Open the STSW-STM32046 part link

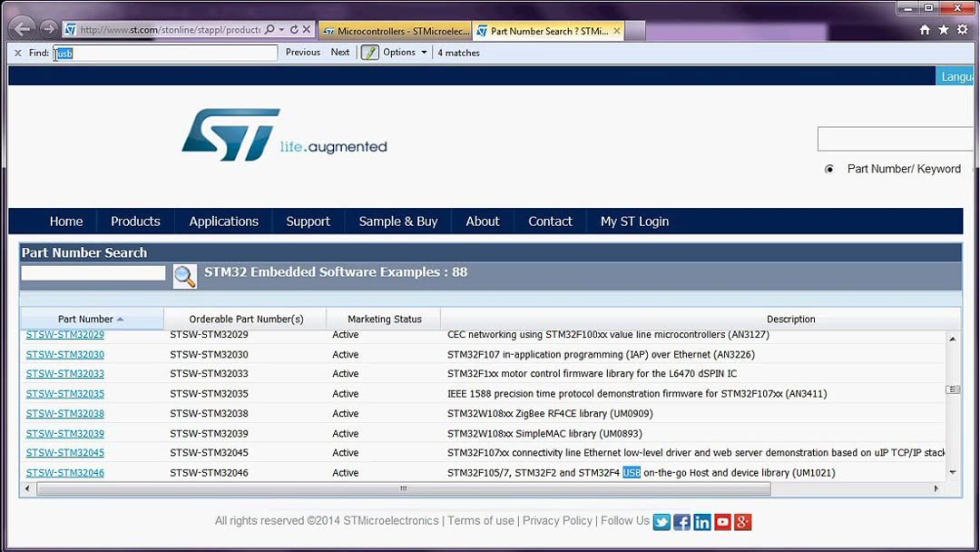[64, 472]
